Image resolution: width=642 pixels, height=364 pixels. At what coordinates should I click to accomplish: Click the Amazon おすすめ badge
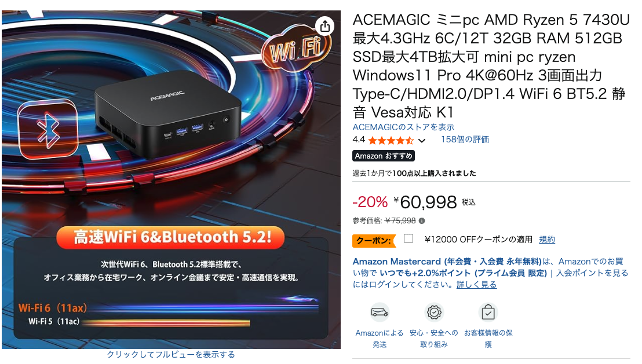pyautogui.click(x=384, y=156)
